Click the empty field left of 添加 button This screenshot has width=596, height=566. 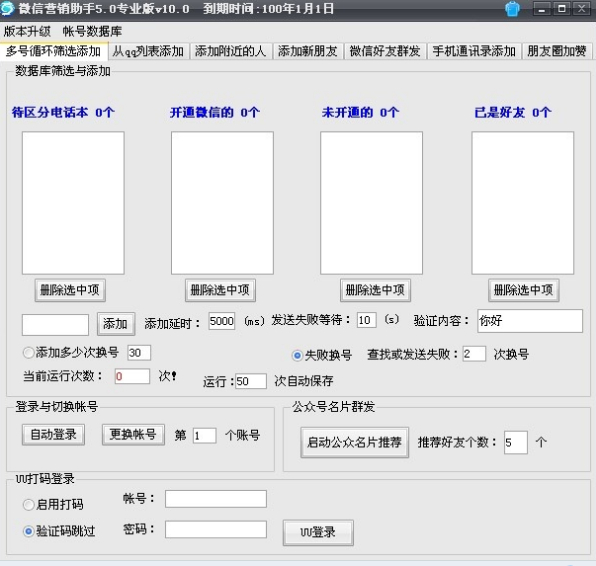[55, 325]
